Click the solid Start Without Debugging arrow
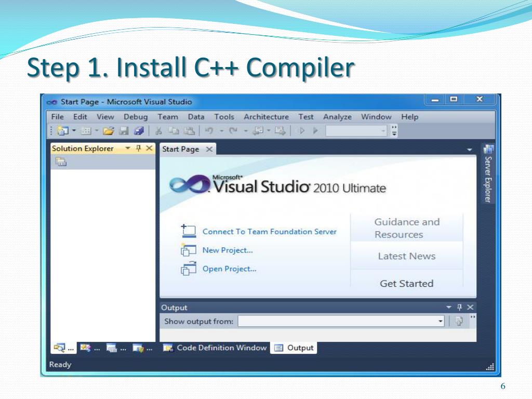The height and width of the screenshot is (399, 532). [x=315, y=130]
